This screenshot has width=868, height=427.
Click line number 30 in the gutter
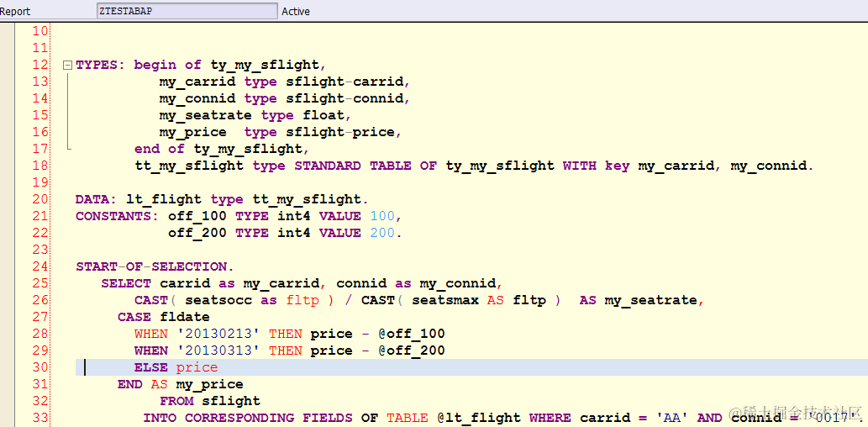[40, 367]
